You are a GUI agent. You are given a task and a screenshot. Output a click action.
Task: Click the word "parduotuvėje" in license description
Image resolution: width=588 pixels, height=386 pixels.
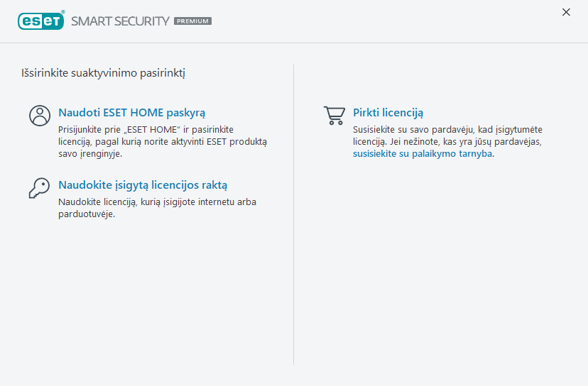(x=86, y=214)
